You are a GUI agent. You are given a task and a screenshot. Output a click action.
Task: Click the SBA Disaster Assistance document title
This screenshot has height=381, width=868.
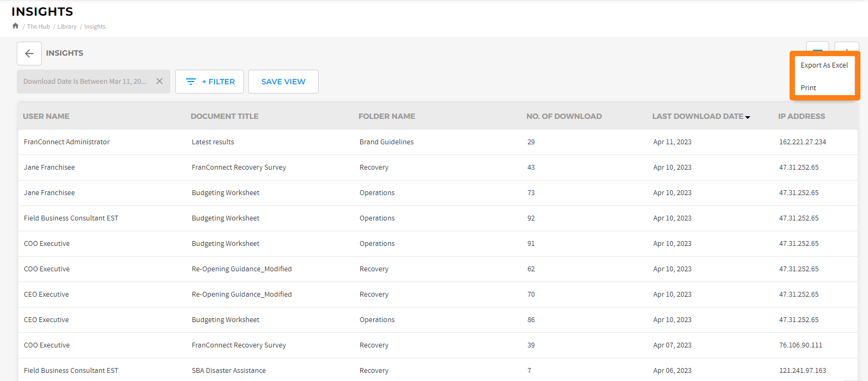tap(229, 371)
